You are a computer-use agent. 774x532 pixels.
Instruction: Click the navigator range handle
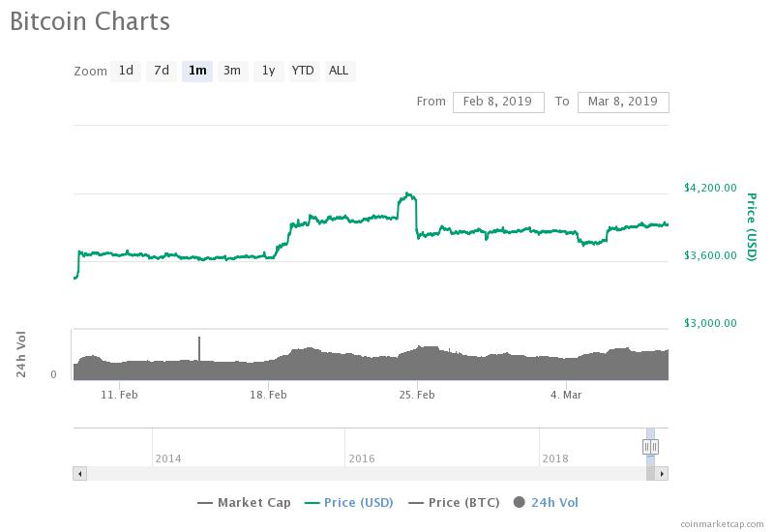650,446
